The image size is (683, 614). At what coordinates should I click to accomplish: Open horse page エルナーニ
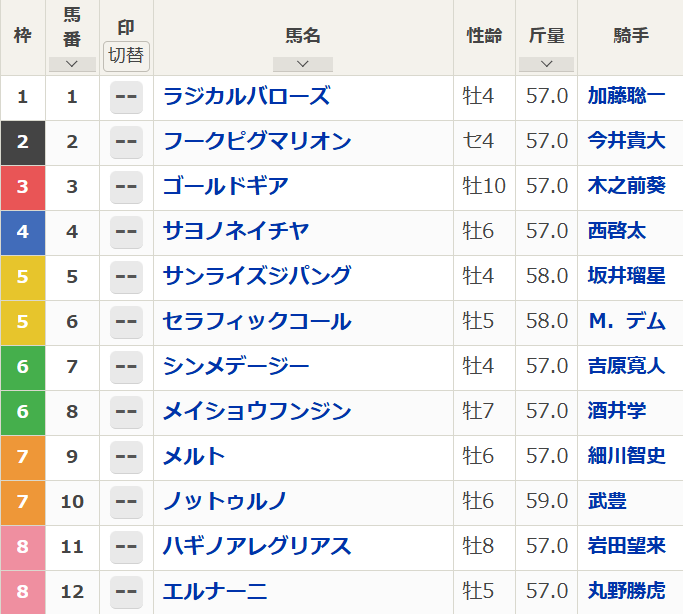click(215, 591)
